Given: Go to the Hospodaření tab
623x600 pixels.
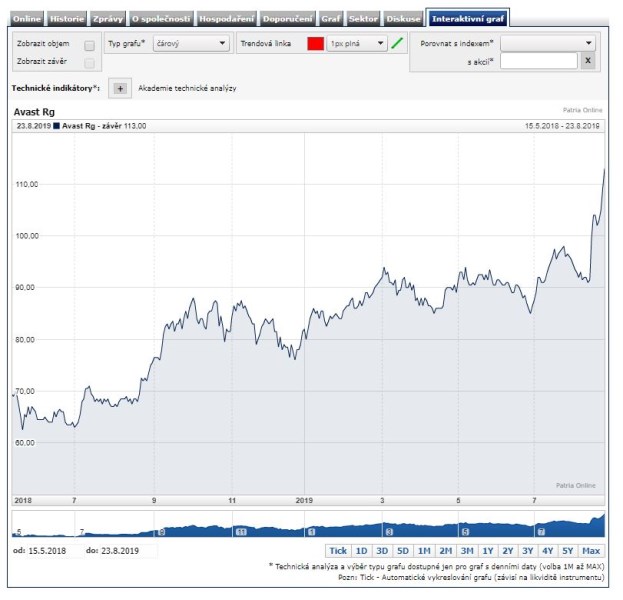Looking at the screenshot, I should point(227,19).
